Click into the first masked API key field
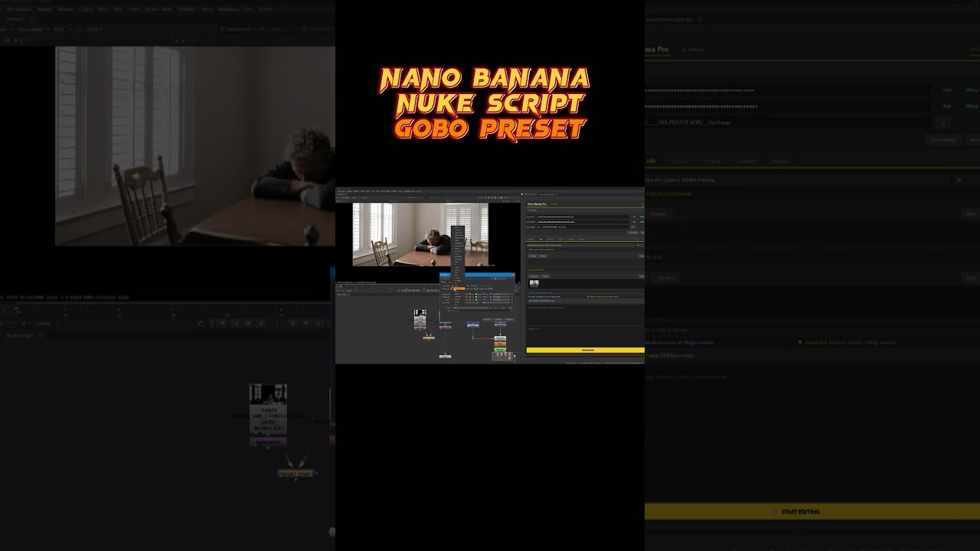 point(789,90)
